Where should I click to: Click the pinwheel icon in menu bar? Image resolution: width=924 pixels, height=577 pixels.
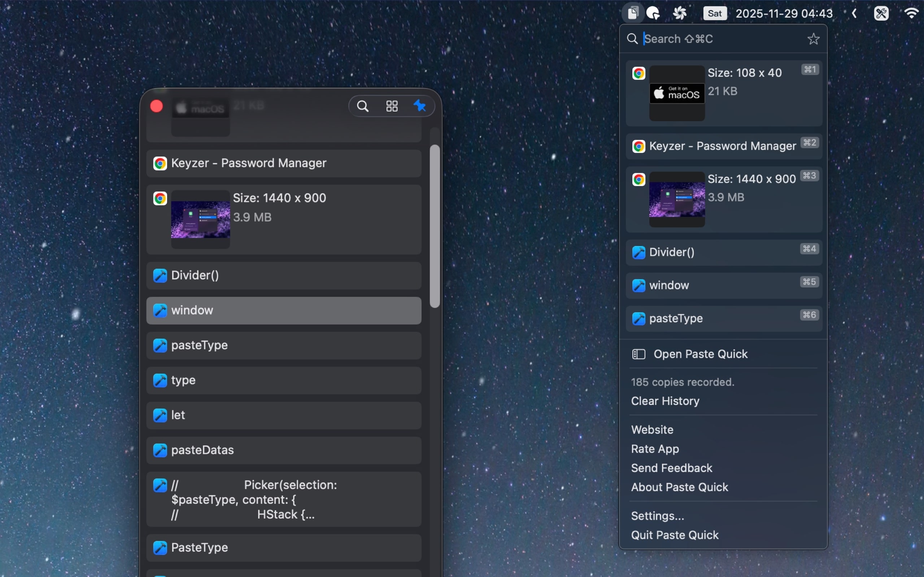680,13
